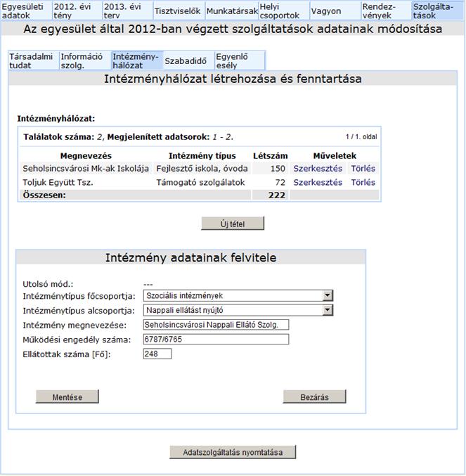Screen dimensions: 466x476
Task: Open Társadalmi tudat sub-tab
Action: [33, 60]
